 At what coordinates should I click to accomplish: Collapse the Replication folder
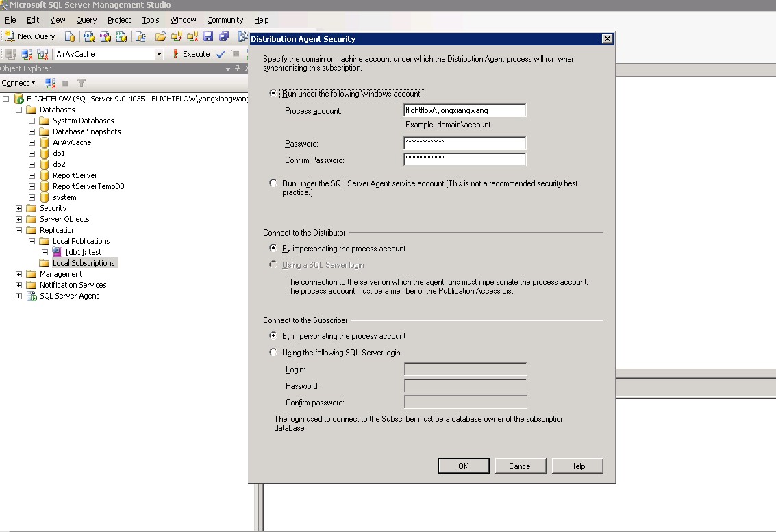coord(18,230)
